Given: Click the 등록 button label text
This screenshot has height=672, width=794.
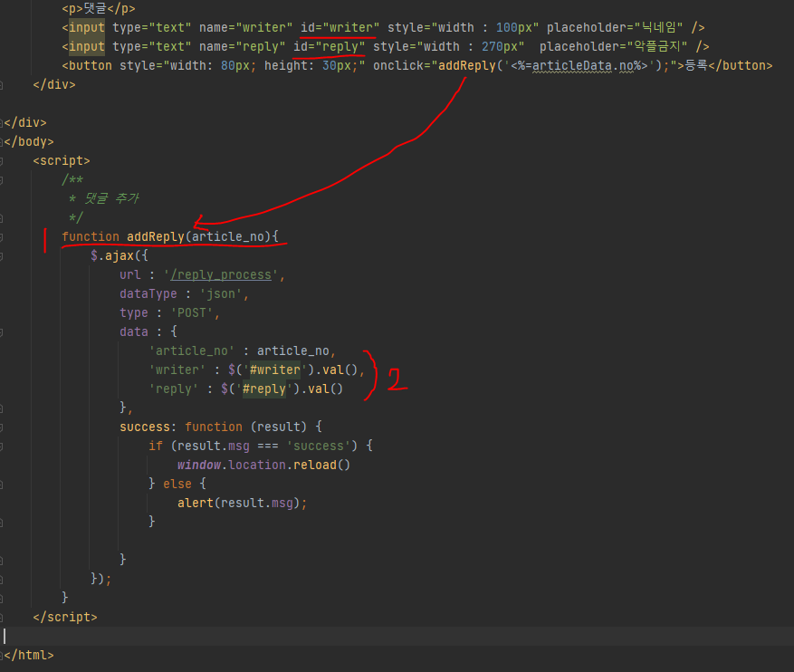Looking at the screenshot, I should [x=696, y=66].
